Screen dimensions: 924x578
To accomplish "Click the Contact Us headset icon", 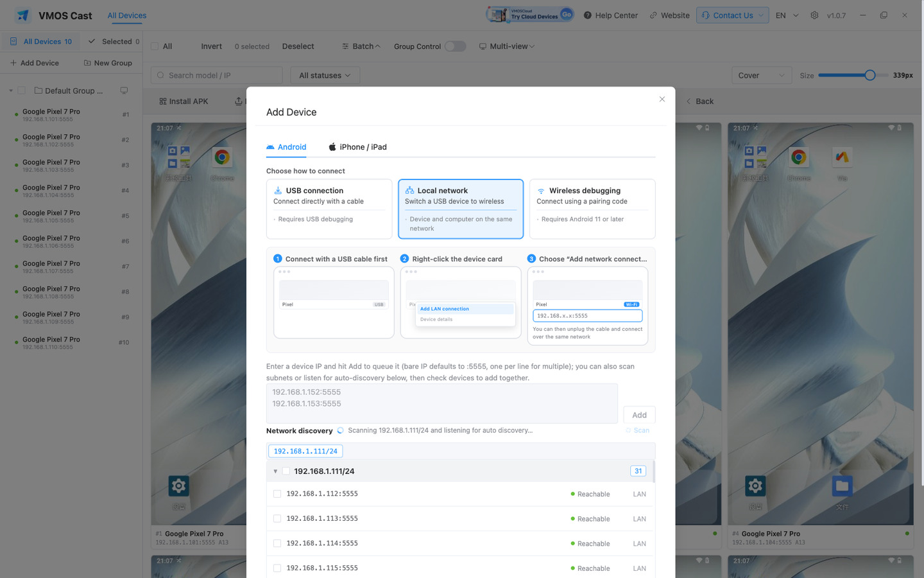I will point(705,15).
